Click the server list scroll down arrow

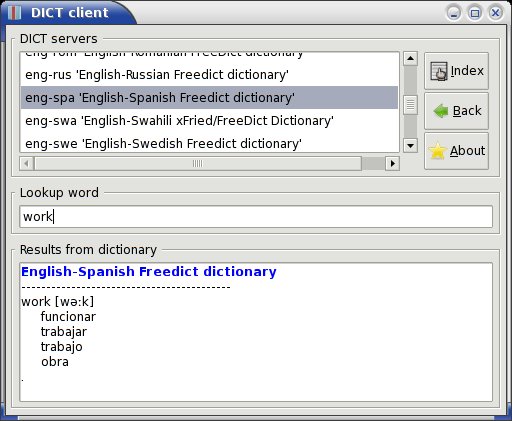(x=410, y=146)
